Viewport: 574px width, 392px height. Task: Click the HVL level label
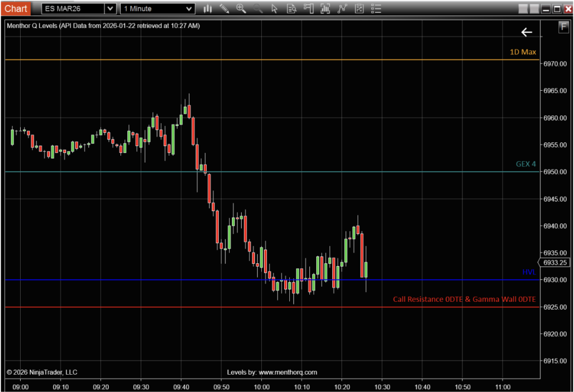tap(529, 272)
